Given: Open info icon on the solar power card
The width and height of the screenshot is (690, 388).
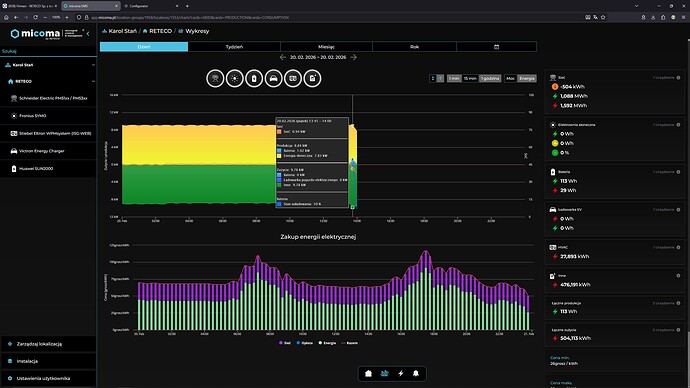Looking at the screenshot, I should (x=678, y=124).
